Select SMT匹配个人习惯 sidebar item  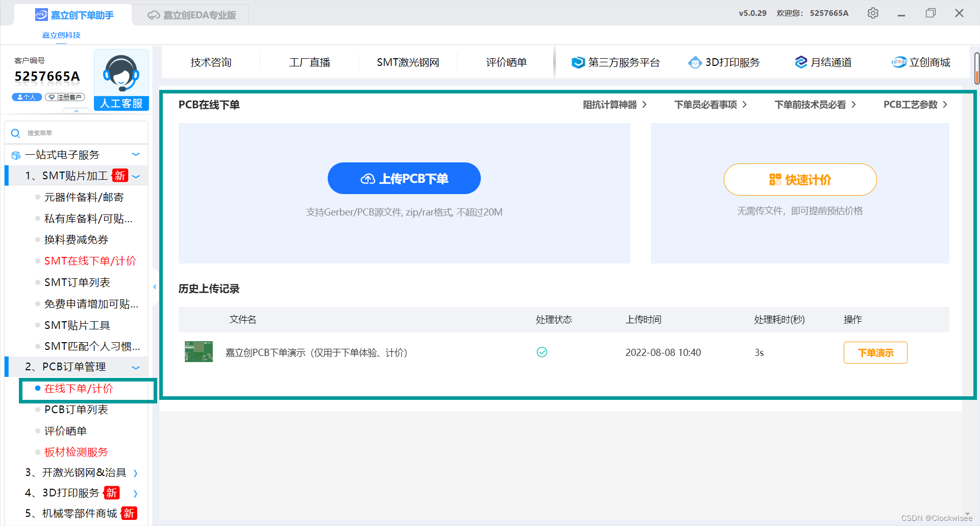pyautogui.click(x=92, y=346)
